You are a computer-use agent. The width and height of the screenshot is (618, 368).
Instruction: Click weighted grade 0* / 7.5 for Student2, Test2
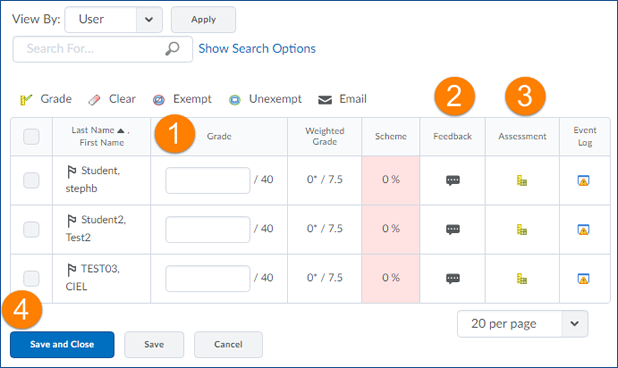pos(325,229)
